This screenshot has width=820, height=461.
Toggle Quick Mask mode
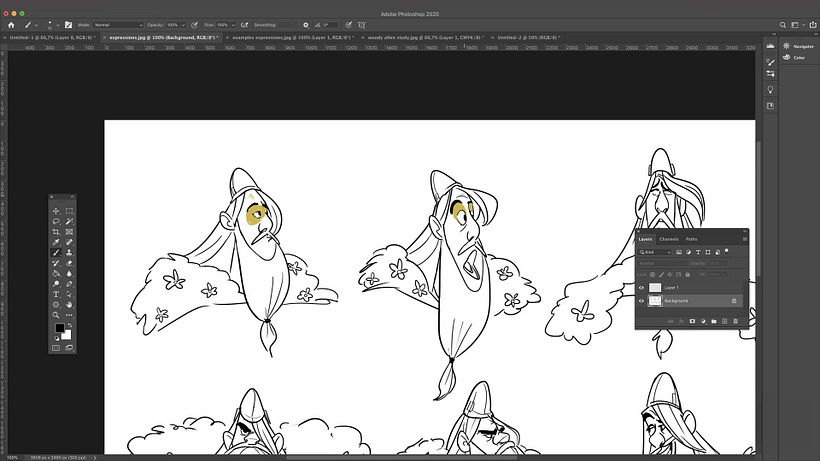pyautogui.click(x=56, y=348)
